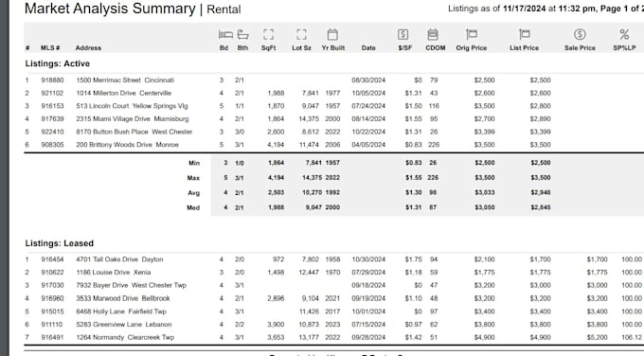Click the calendar icon above CDOM
The width and height of the screenshot is (644, 356).
[x=433, y=34]
